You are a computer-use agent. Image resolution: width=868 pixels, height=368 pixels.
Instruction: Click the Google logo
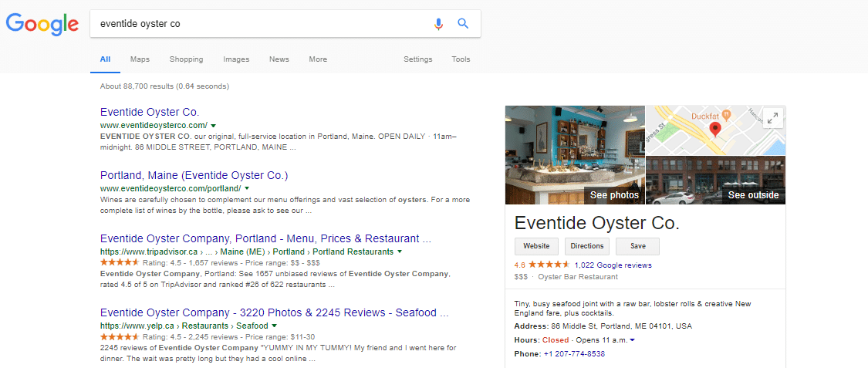(42, 24)
